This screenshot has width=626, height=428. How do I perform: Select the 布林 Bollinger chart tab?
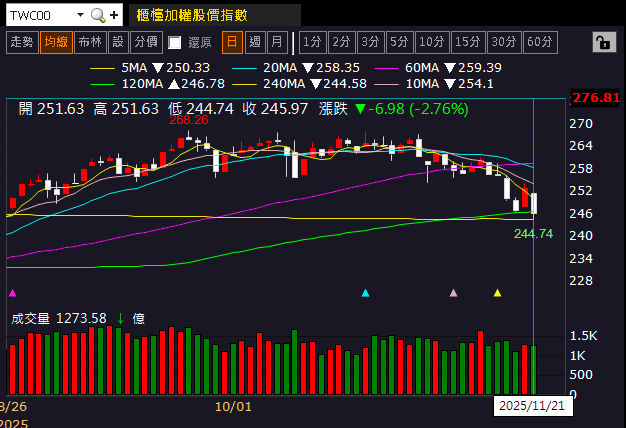(x=89, y=42)
